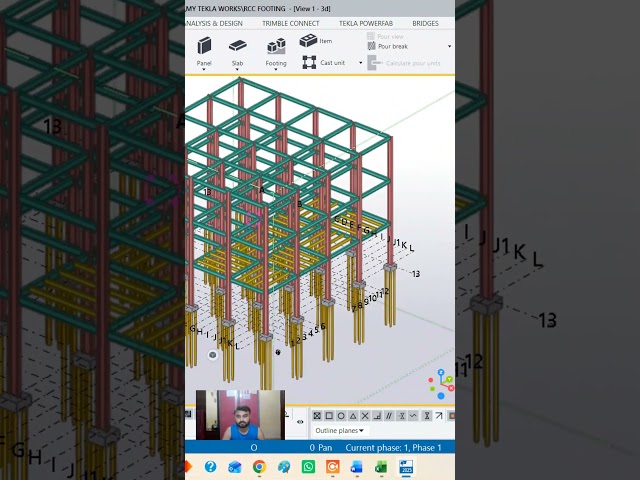Select the concrete Slab tool icon
The image size is (640, 480).
coord(238,45)
